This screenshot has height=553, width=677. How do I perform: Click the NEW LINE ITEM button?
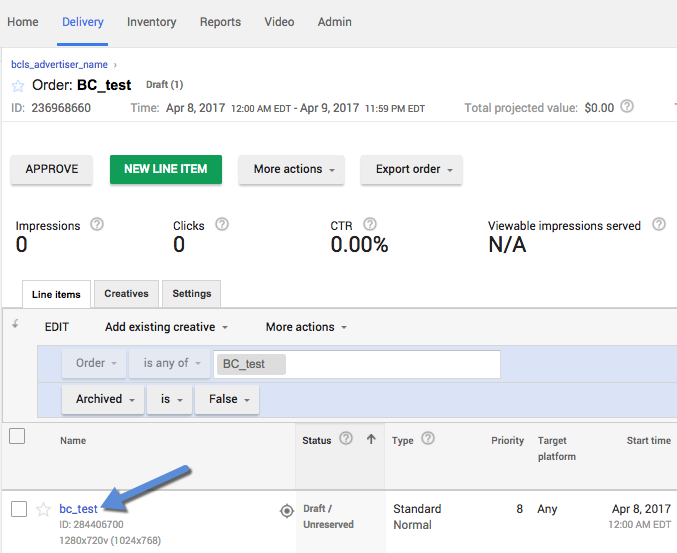click(165, 169)
